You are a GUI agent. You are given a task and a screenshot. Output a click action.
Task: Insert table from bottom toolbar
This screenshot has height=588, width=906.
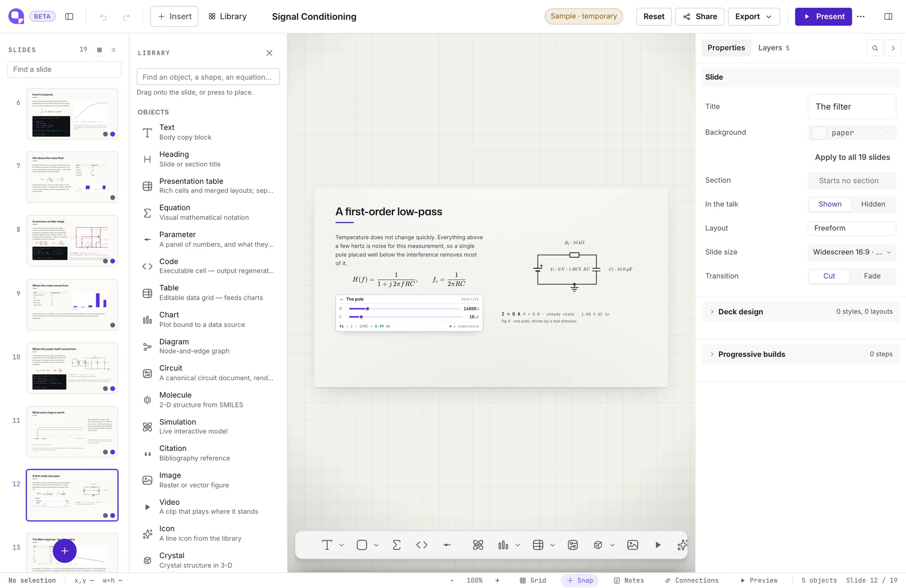[538, 545]
